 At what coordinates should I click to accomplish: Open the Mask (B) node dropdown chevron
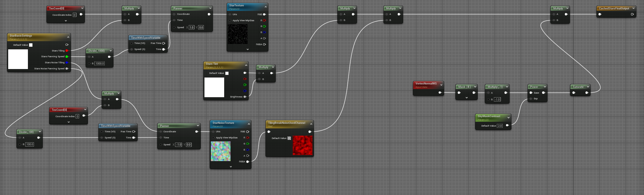coord(475,87)
